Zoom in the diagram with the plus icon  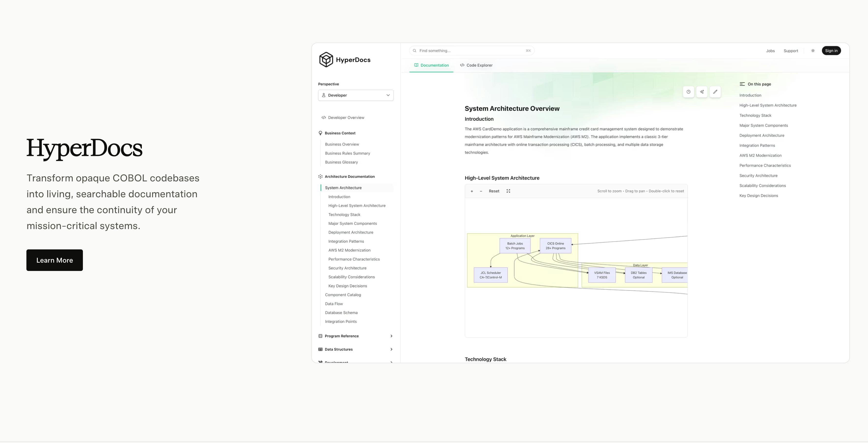click(472, 191)
